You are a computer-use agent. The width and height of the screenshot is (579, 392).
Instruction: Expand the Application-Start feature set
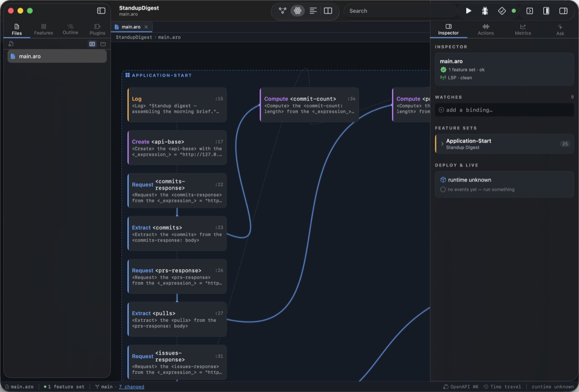point(442,144)
